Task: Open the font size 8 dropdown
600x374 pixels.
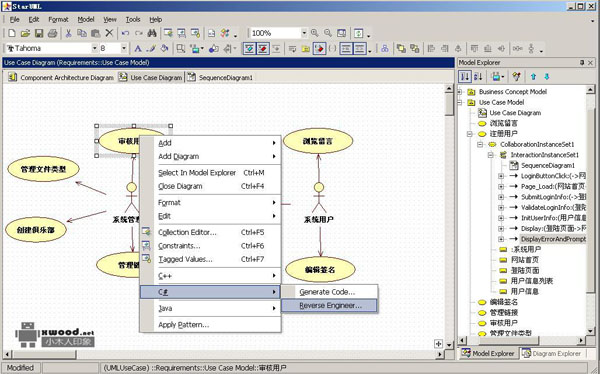Action: [124, 48]
